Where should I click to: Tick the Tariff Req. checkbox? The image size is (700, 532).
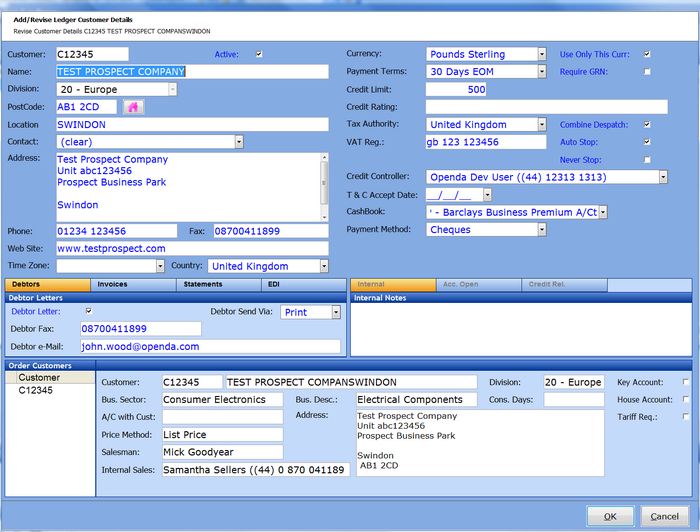coord(686,416)
